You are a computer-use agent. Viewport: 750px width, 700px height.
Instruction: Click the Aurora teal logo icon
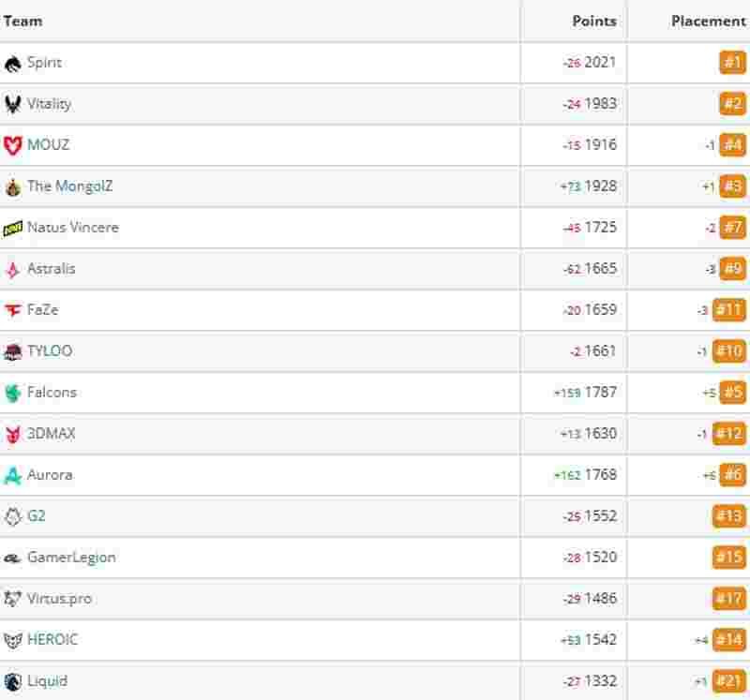(x=13, y=476)
